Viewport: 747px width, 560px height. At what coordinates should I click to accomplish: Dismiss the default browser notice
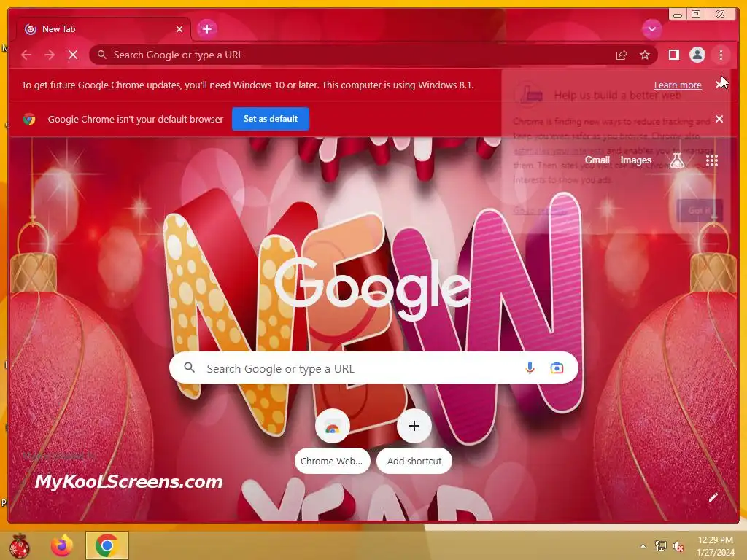pyautogui.click(x=719, y=119)
